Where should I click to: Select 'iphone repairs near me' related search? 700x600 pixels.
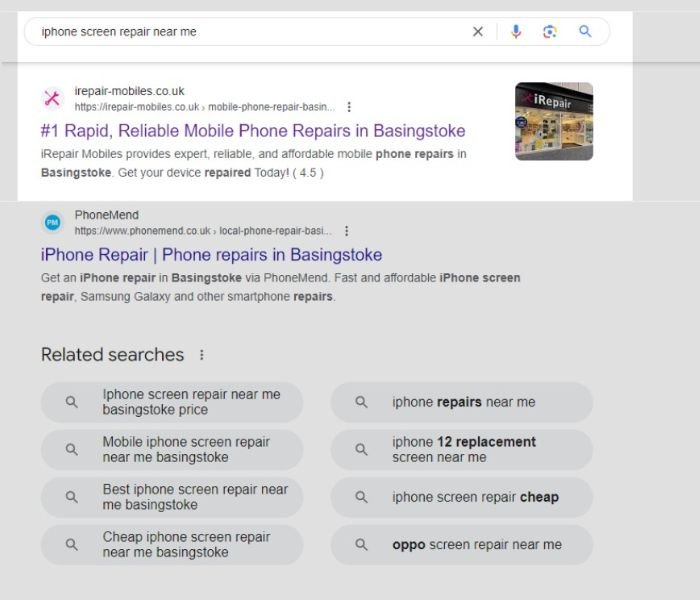pos(462,402)
